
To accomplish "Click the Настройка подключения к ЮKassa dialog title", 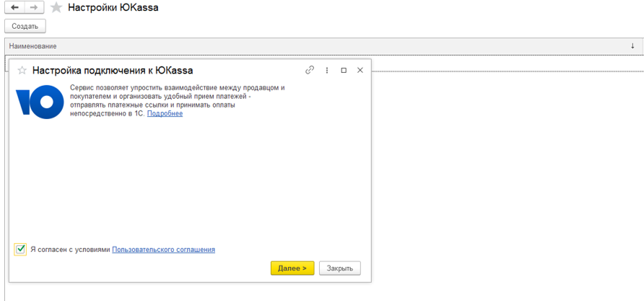I will (113, 71).
